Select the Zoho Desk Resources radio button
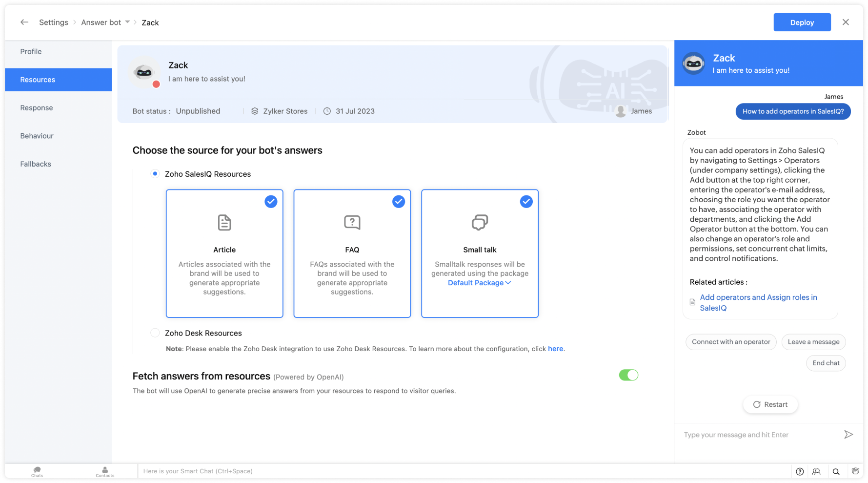The height and width of the screenshot is (483, 868). click(x=155, y=333)
